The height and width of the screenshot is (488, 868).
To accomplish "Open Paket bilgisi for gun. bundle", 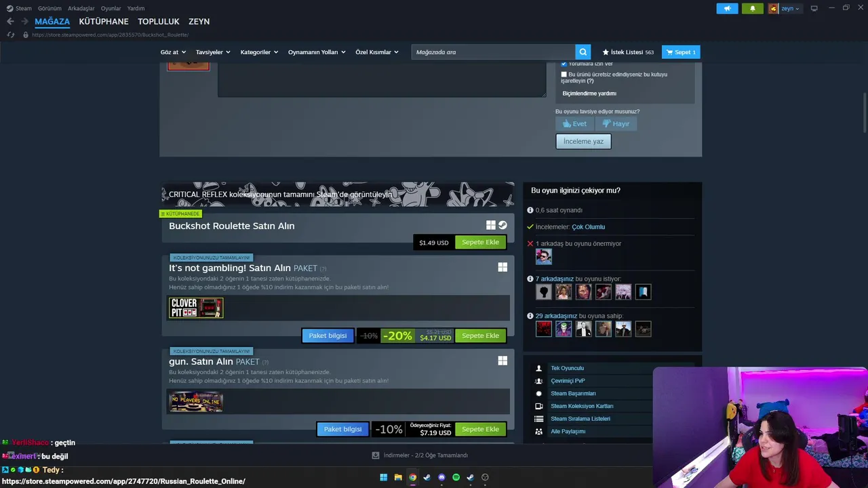I will coord(342,429).
